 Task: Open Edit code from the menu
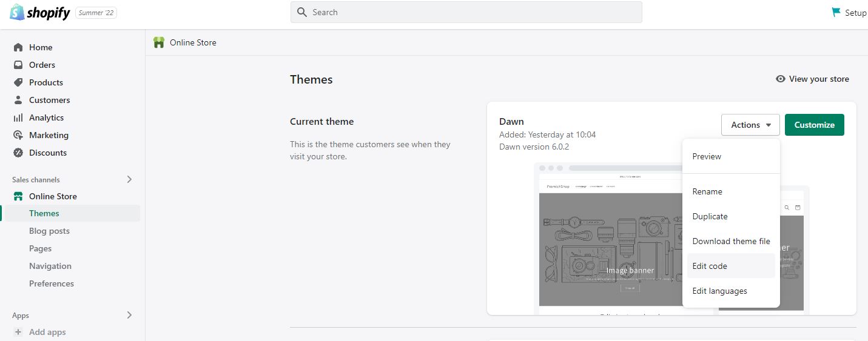[731, 266]
